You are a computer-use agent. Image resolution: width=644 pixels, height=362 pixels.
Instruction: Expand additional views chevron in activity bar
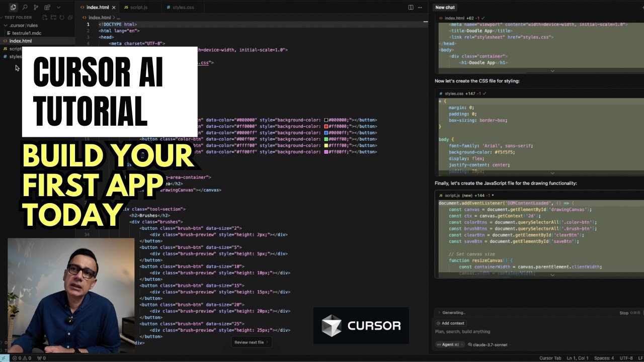click(58, 7)
